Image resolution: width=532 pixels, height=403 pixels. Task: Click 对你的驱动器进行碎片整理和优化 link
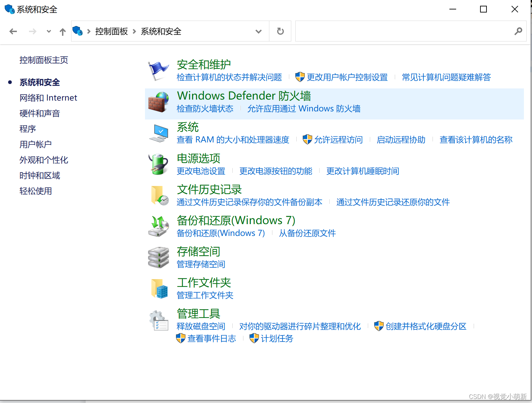pyautogui.click(x=300, y=326)
